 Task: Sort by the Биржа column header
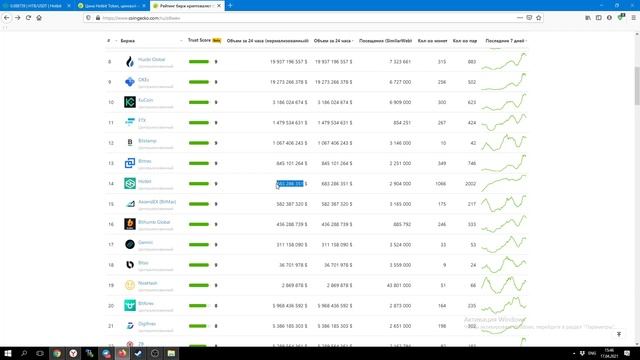(128, 41)
